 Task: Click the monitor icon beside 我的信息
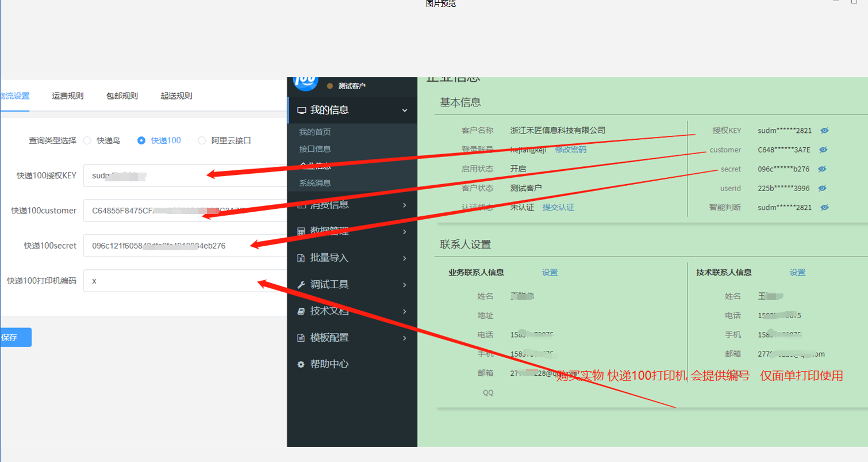[301, 110]
